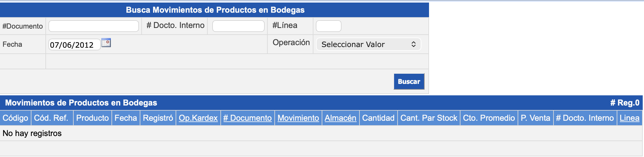Sort by Linea column link

point(629,118)
